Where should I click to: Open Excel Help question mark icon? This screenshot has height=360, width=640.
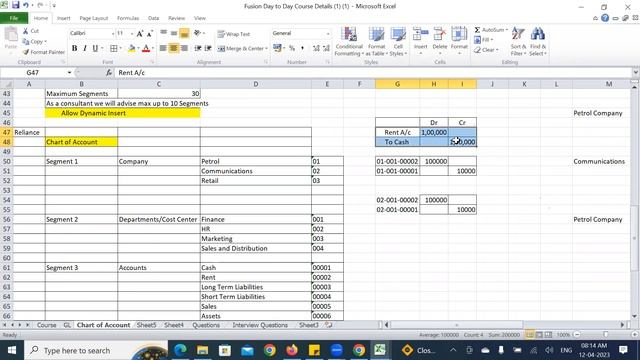[x=605, y=18]
